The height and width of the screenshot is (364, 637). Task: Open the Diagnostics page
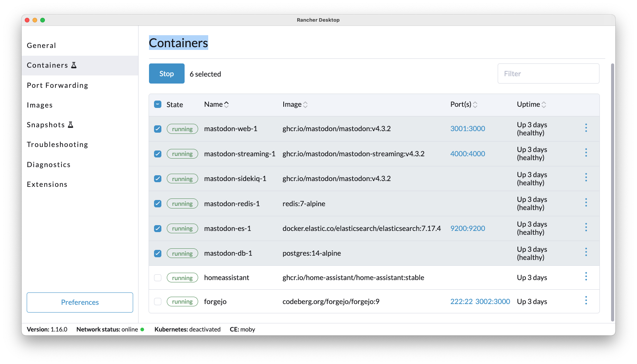pos(80,165)
